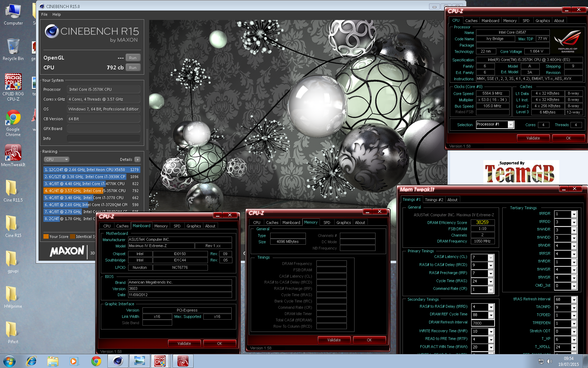This screenshot has width=588, height=368.
Task: Select the Xeon X5650 ranking row scoring 1279
Action: [92, 170]
